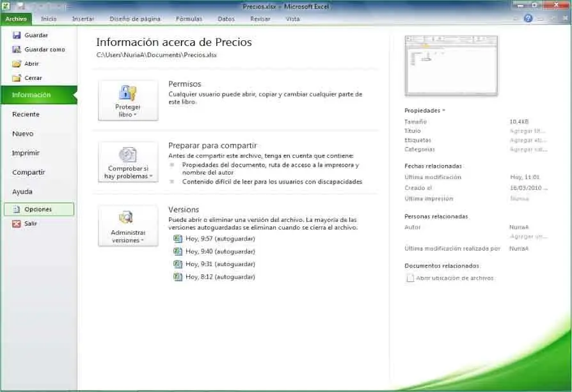Click the Abrir command
Screen dimensions: 572x392
(31, 64)
